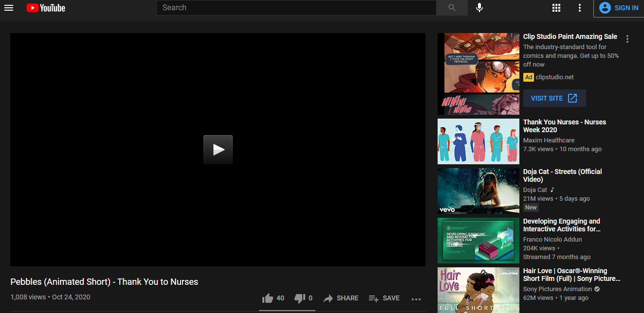Share the video
Viewport: 644px width, 313px height.
(341, 298)
